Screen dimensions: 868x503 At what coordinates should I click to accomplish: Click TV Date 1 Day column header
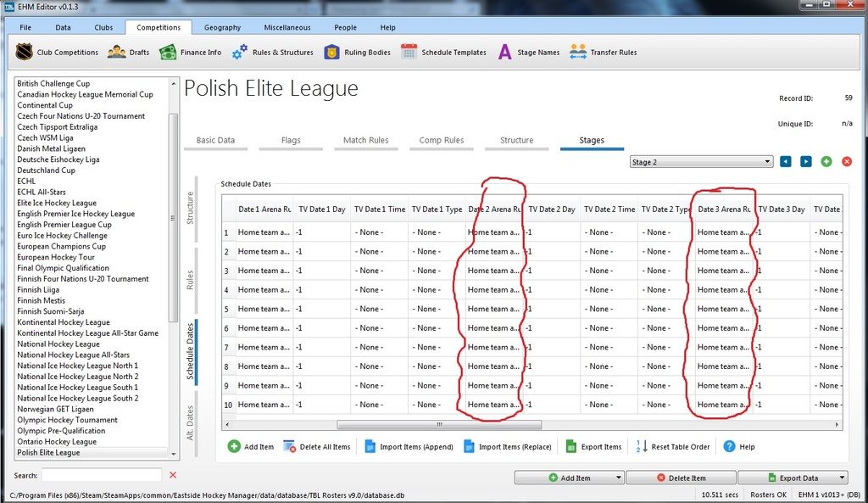click(321, 209)
